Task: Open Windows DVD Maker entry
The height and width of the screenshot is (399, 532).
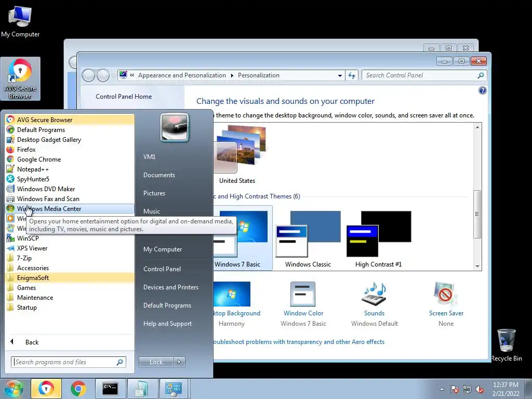Action: (x=70, y=189)
